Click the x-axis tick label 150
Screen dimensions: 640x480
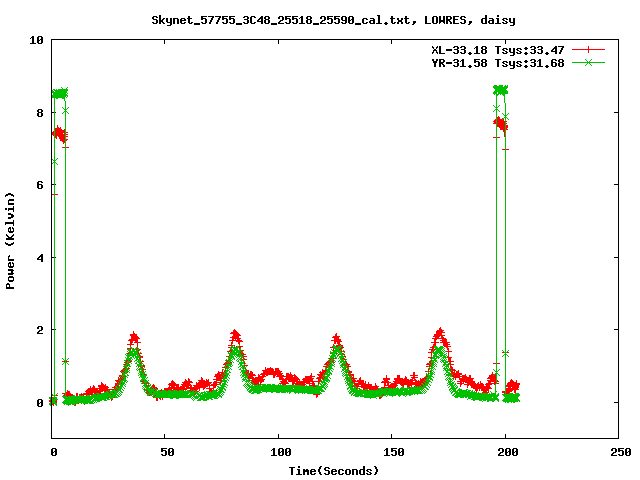392,452
